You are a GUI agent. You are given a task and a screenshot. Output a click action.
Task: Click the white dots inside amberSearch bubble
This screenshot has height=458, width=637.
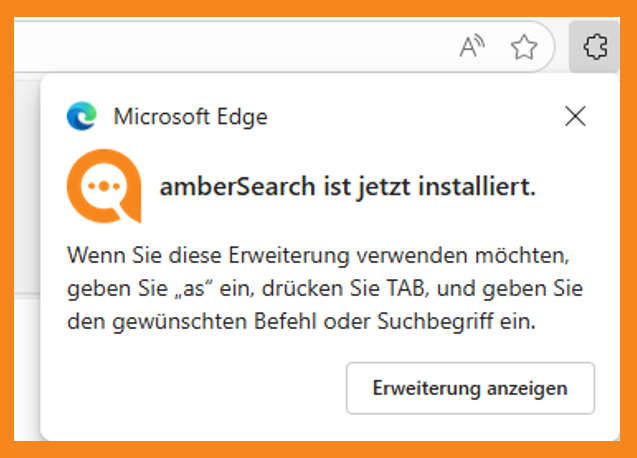[x=104, y=186]
